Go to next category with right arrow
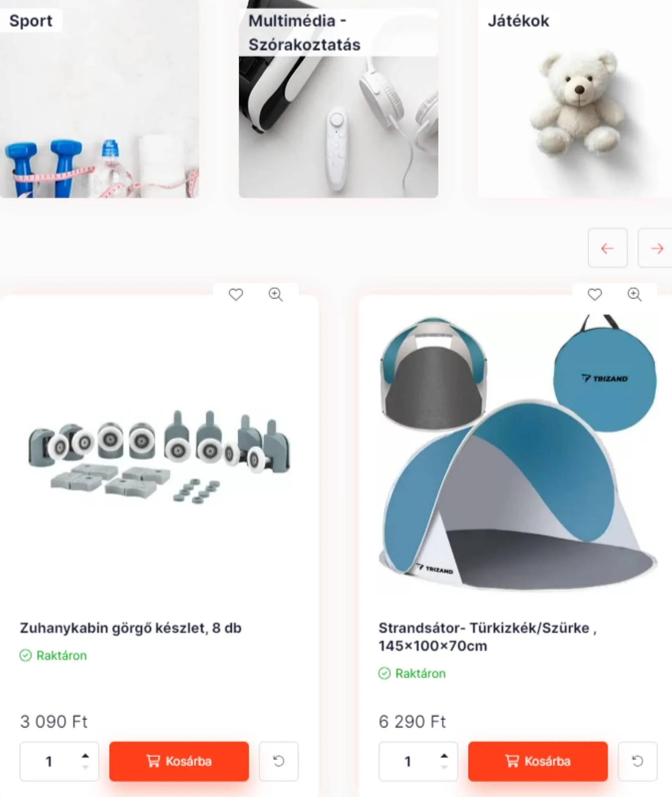The width and height of the screenshot is (672, 797). point(656,248)
